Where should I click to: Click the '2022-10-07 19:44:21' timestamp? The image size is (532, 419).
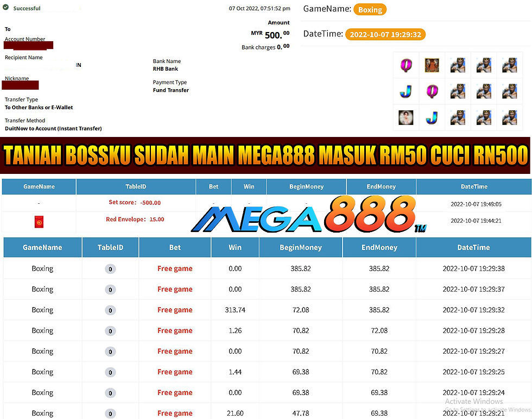click(476, 221)
